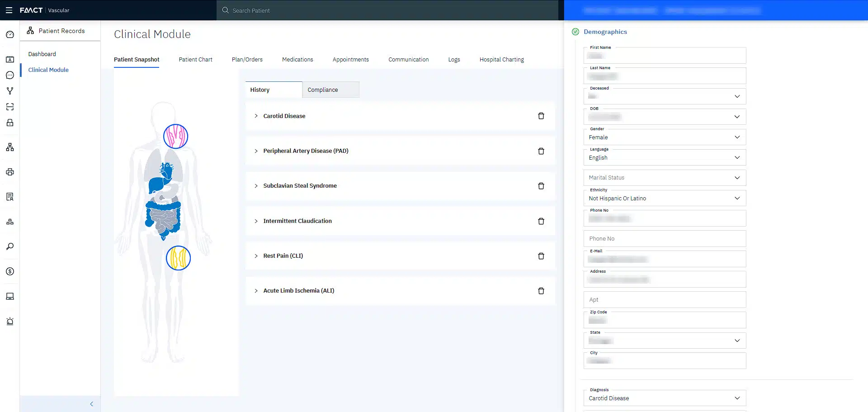The height and width of the screenshot is (412, 868).
Task: Open the Medications tab
Action: (x=297, y=60)
